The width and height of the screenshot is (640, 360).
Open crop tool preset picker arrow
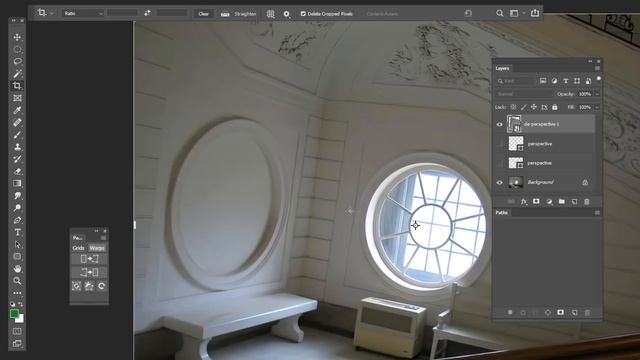[52, 13]
